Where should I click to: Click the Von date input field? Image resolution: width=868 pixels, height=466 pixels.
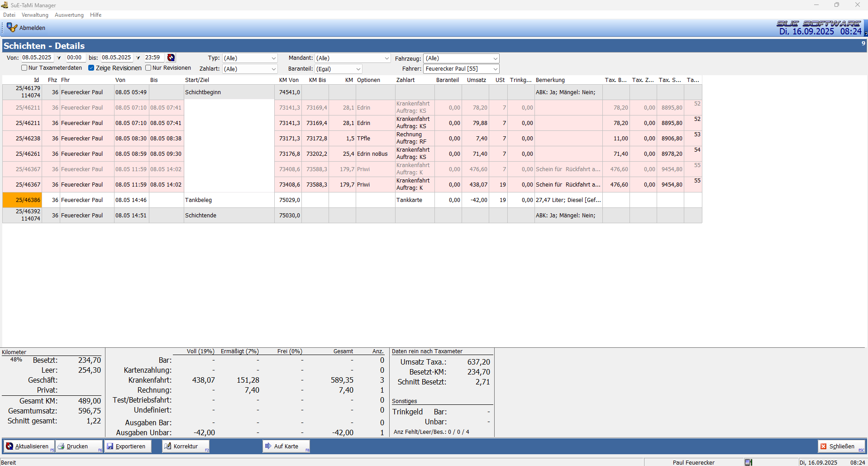tap(37, 58)
